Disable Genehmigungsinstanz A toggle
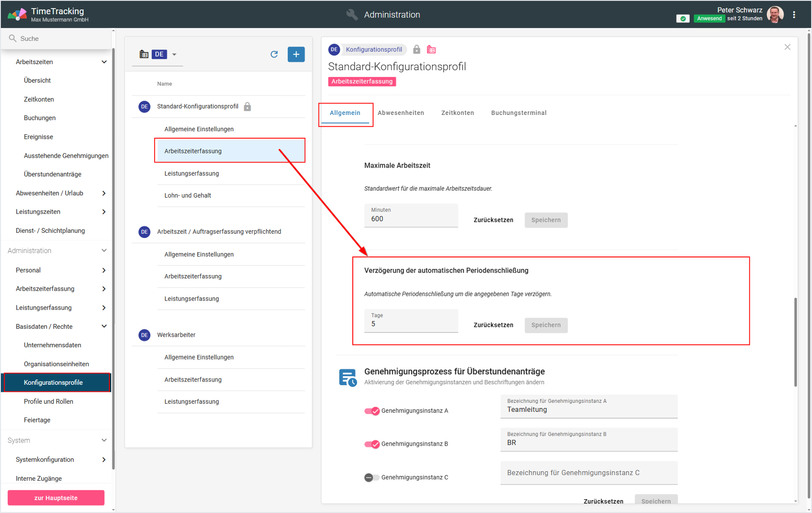 click(x=372, y=411)
